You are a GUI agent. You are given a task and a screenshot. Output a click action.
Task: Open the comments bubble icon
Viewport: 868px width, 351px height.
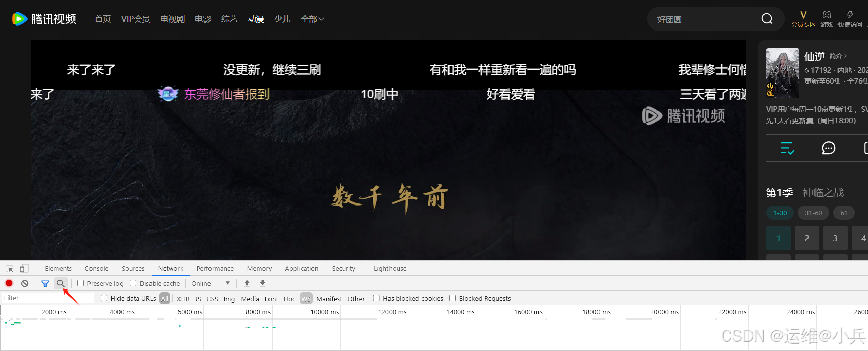click(829, 148)
